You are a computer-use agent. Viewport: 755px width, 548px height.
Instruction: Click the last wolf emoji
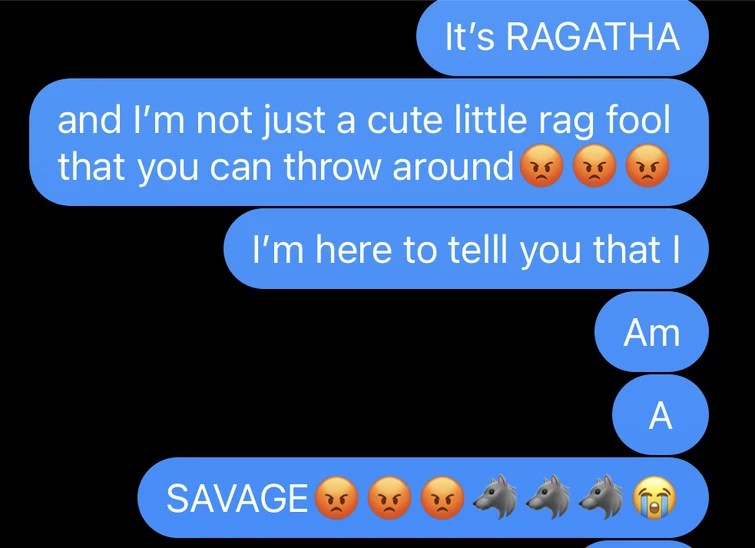[601, 497]
